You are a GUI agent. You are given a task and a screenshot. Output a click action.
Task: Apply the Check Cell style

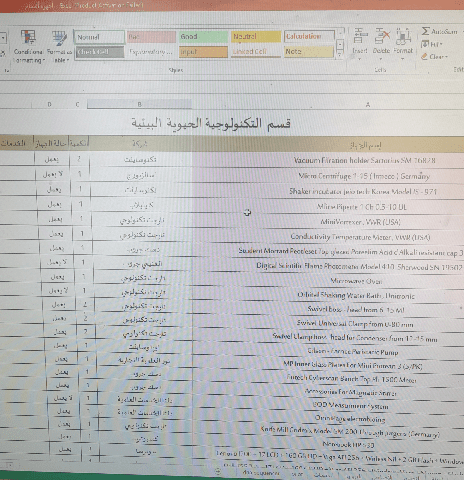99,52
